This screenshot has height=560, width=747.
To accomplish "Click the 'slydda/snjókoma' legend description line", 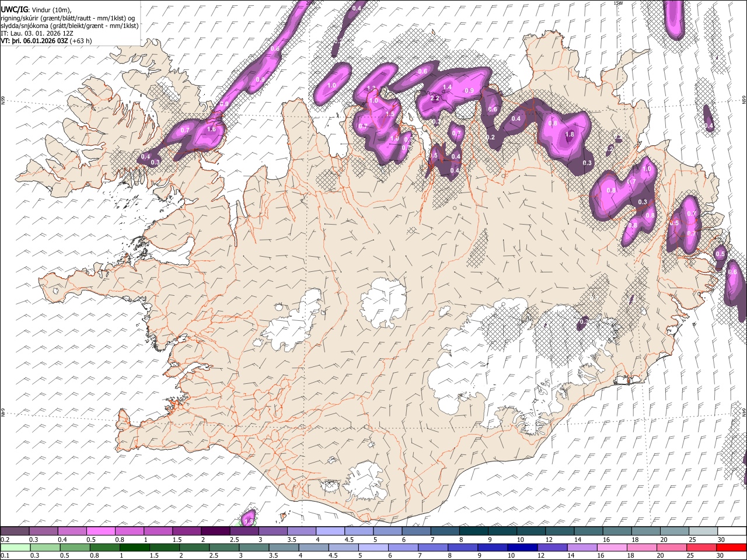I will click(70, 26).
